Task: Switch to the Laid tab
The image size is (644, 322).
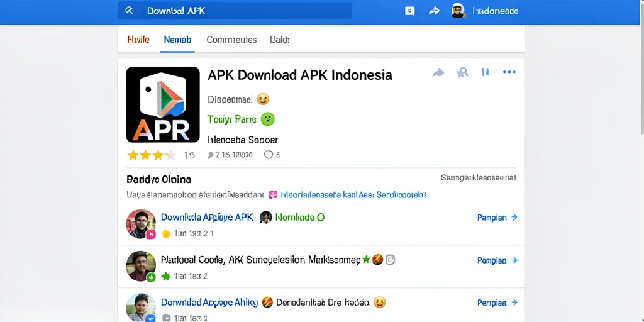Action: (x=280, y=40)
